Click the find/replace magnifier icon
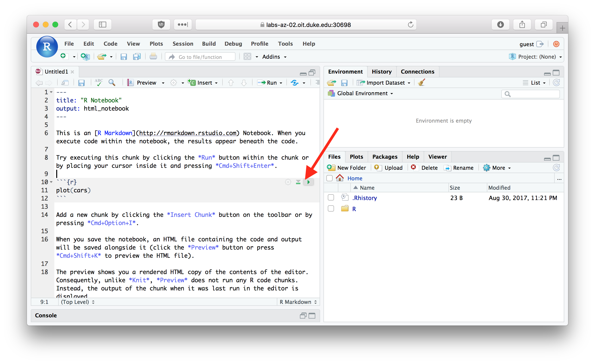Viewport: 595px width, 364px height. click(x=112, y=83)
